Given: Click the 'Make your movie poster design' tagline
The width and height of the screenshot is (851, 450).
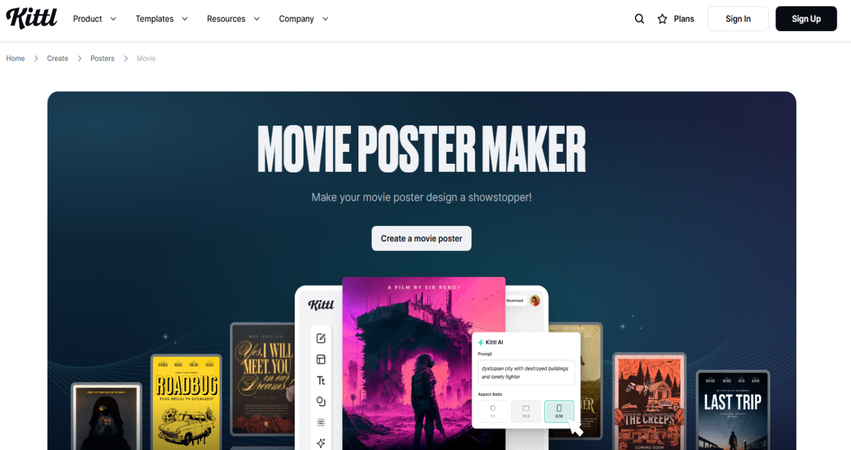Looking at the screenshot, I should [x=422, y=198].
